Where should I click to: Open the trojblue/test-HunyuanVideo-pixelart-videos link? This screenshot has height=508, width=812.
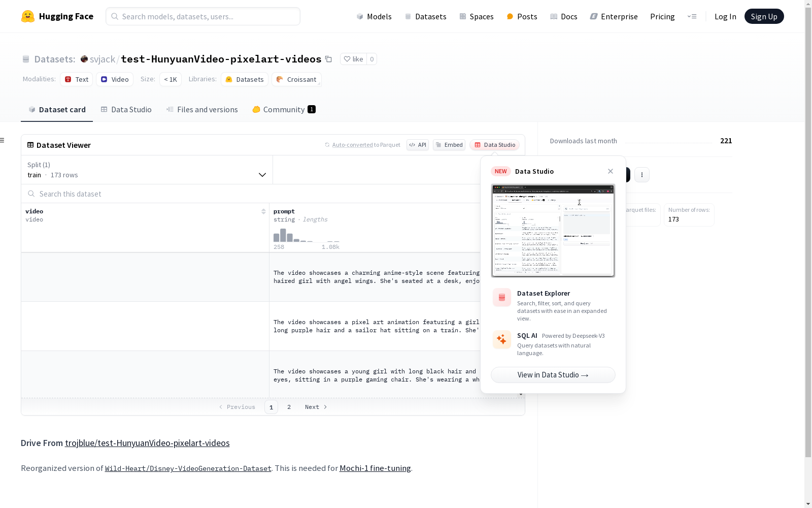click(147, 443)
